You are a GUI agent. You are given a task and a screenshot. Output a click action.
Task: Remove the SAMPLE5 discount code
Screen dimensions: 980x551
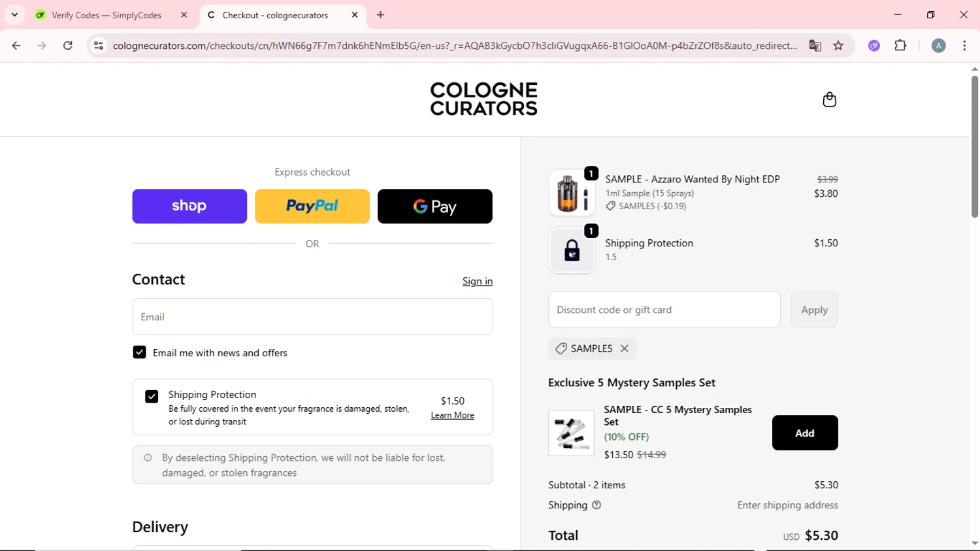tap(625, 348)
